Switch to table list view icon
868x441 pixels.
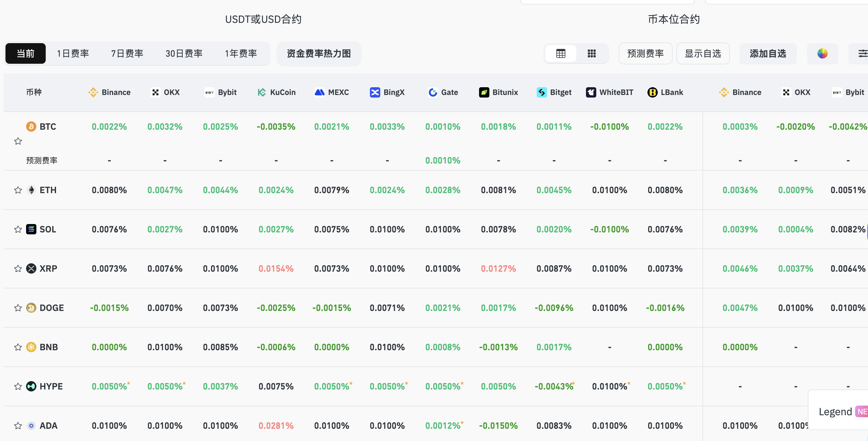[x=561, y=53]
